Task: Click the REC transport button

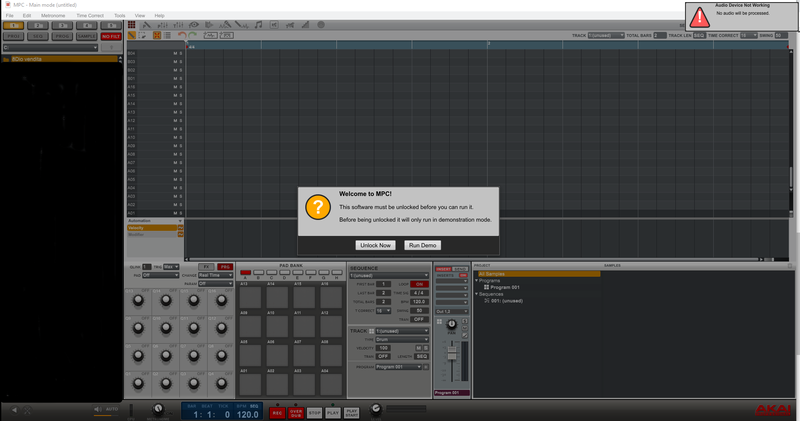Action: pyautogui.click(x=277, y=413)
